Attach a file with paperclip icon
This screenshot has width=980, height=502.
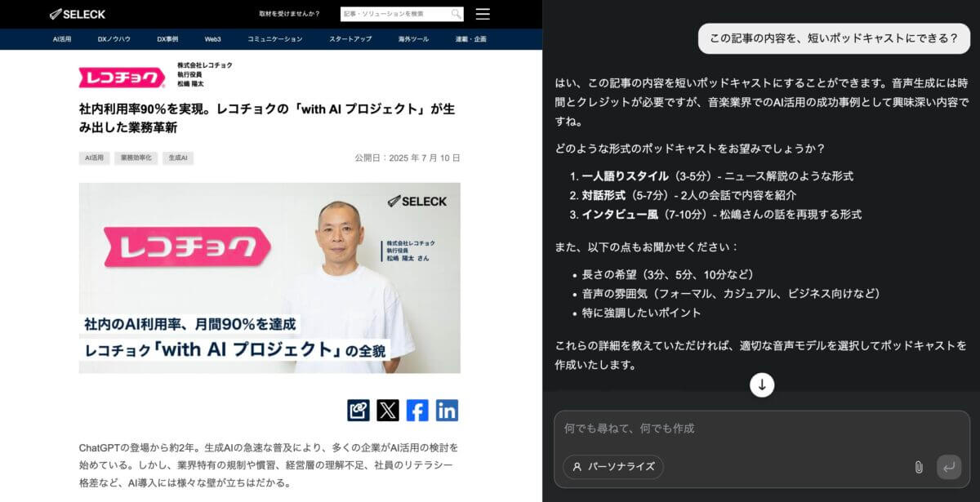(x=918, y=467)
